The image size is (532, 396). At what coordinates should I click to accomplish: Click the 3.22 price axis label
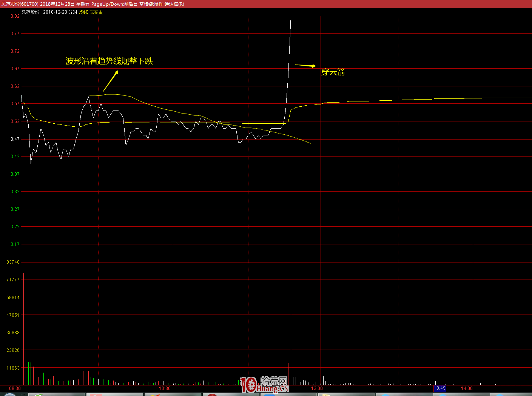click(15, 227)
